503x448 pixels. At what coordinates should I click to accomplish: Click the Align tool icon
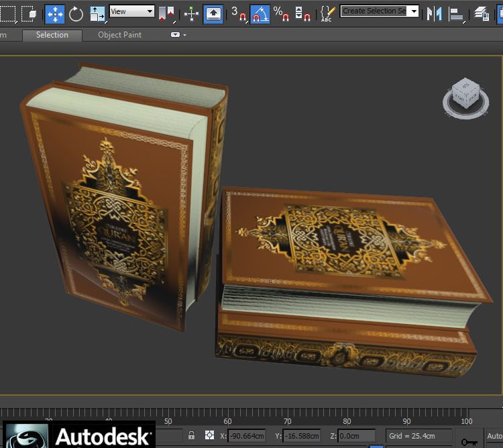[x=457, y=13]
